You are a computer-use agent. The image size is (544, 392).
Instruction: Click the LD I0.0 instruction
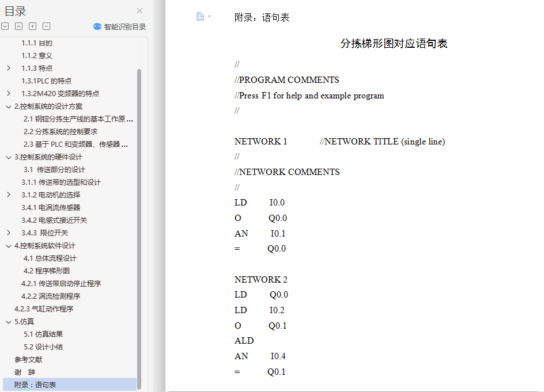click(x=259, y=203)
